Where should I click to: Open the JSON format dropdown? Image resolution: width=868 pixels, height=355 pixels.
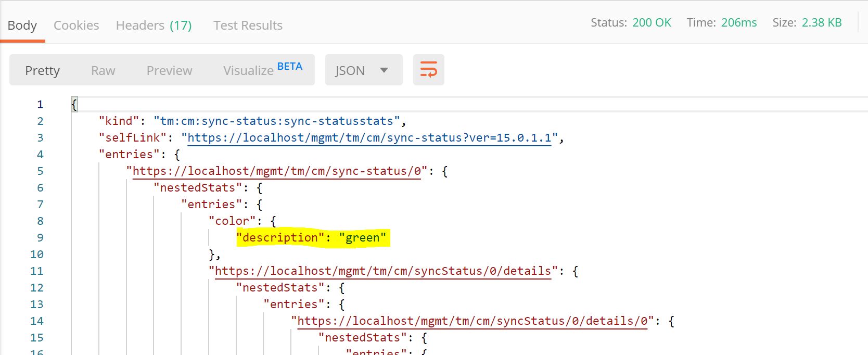pos(363,70)
